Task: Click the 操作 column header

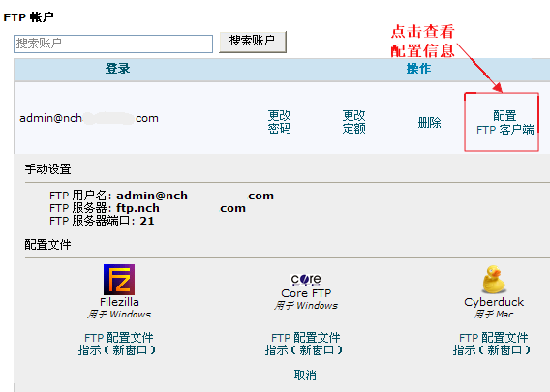Action: tap(418, 69)
